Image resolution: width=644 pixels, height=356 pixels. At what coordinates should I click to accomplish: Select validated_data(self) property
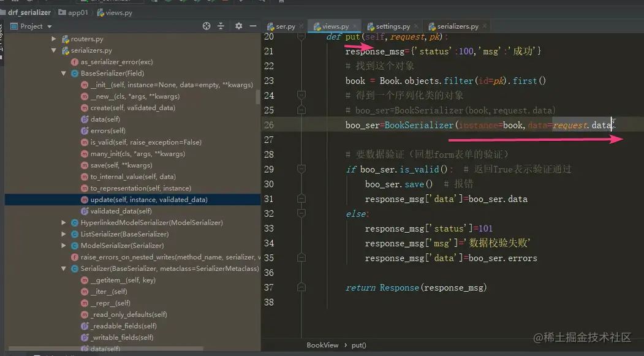click(x=121, y=211)
